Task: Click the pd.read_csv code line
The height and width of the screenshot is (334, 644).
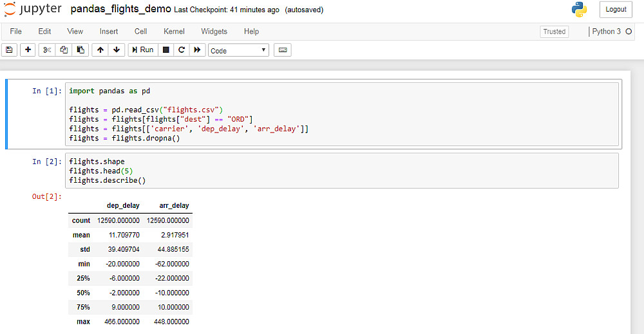Action: point(146,110)
